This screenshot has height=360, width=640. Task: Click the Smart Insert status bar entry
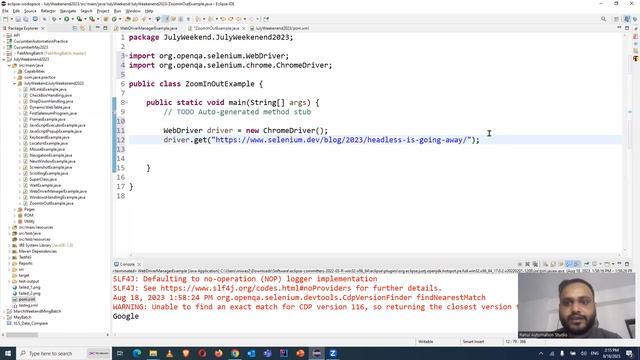point(473,342)
